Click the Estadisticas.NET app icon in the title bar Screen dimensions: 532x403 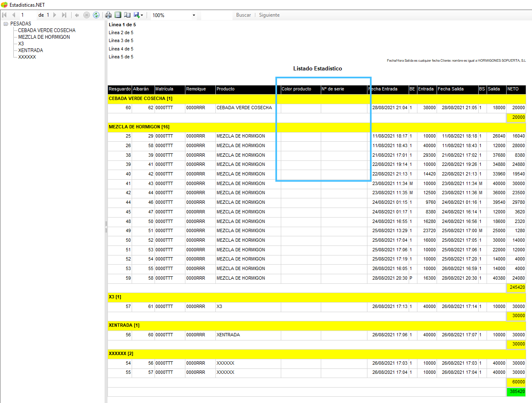[4, 5]
